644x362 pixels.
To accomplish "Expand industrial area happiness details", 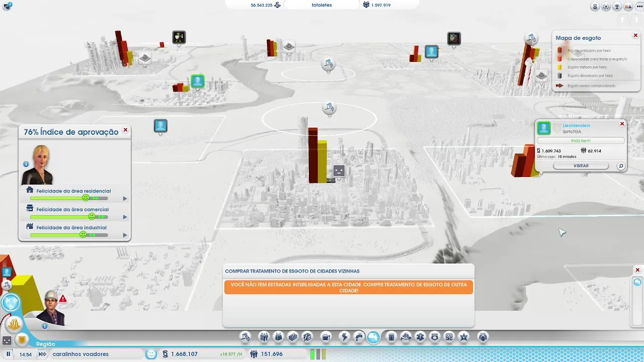I will click(125, 235).
